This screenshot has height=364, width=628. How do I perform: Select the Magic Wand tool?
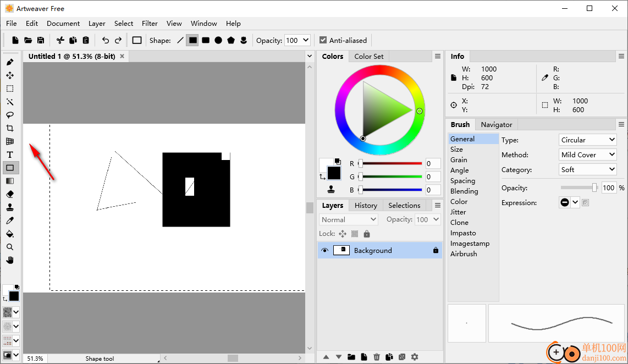[x=10, y=102]
